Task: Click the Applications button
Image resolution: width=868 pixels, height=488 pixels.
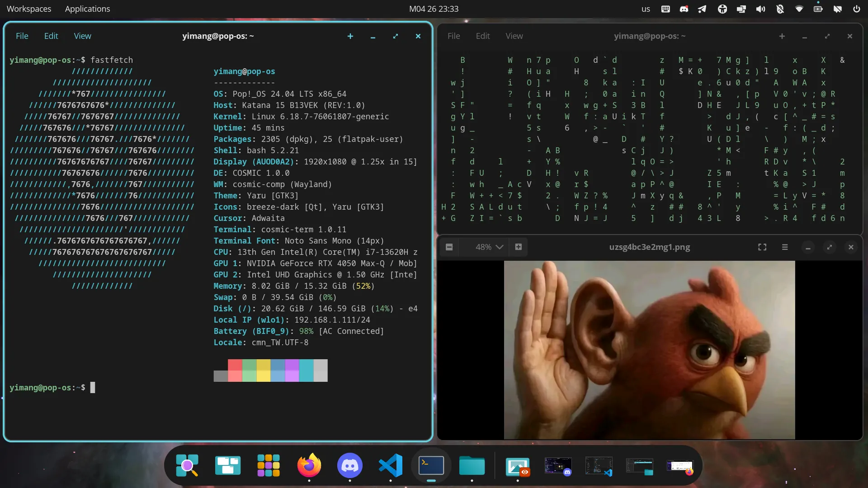Action: click(87, 9)
